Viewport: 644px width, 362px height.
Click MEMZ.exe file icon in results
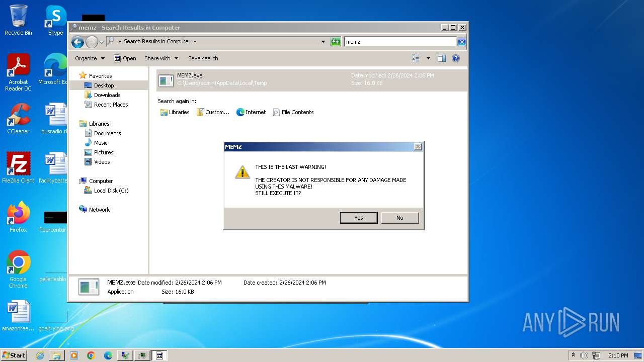tap(166, 80)
